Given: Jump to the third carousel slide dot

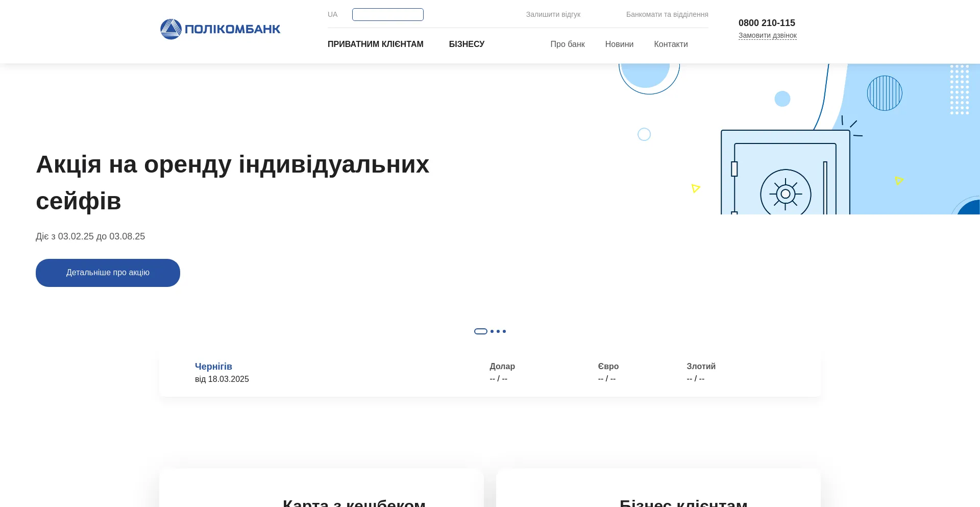Looking at the screenshot, I should pos(498,331).
